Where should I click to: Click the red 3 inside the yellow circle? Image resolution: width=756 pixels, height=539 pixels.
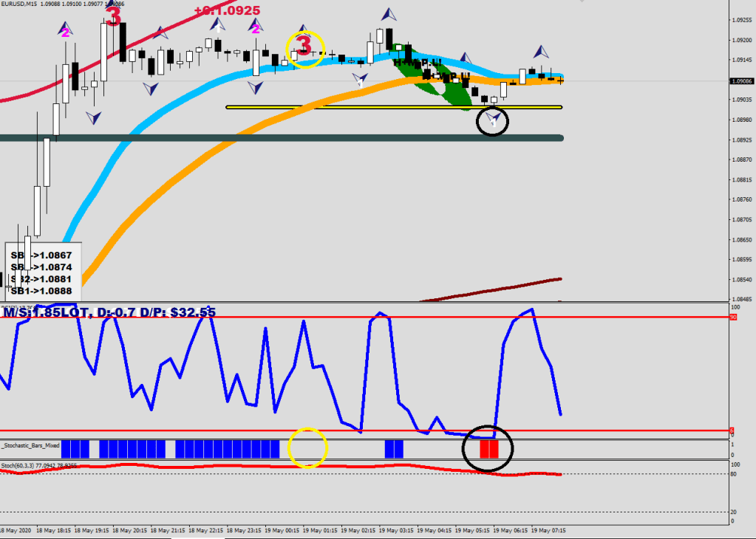click(304, 45)
